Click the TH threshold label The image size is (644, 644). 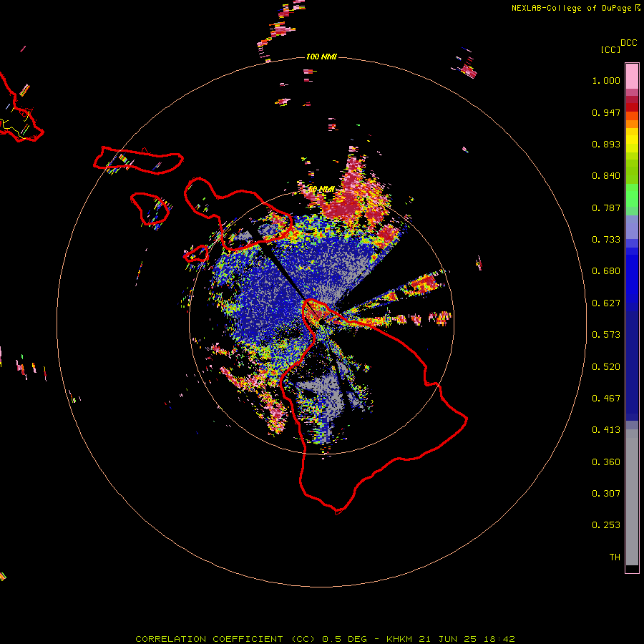coord(615,557)
